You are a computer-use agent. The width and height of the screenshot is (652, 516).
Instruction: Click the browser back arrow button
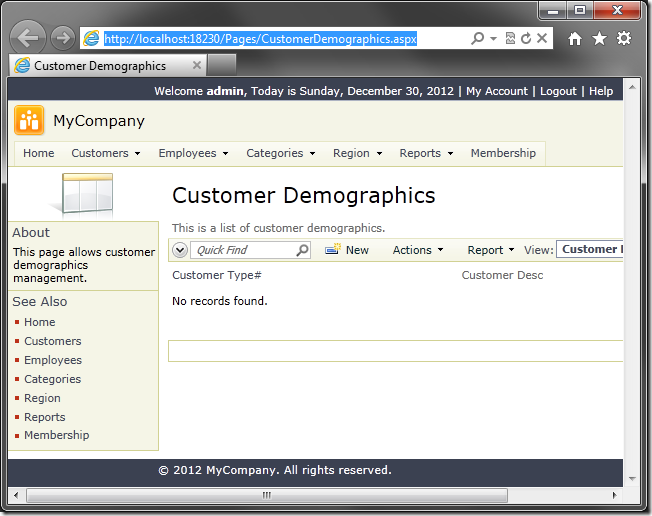tap(29, 38)
